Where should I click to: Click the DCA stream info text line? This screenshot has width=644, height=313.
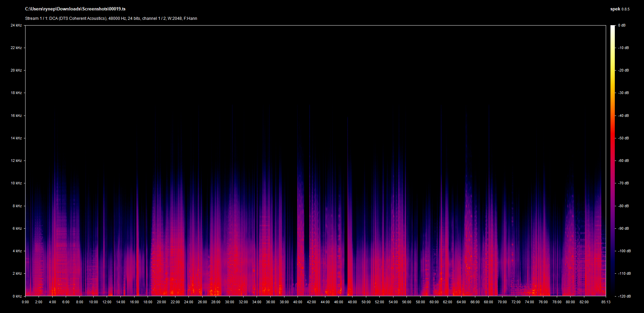111,18
